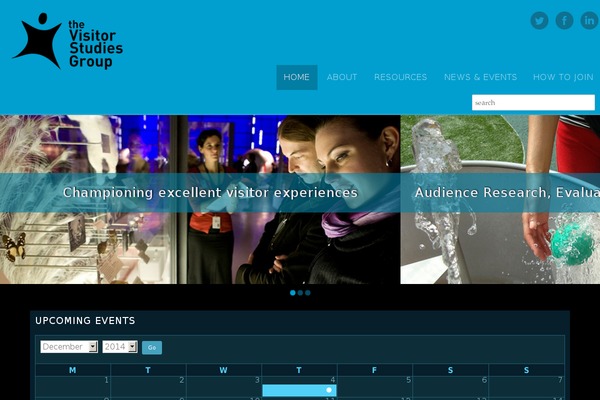Click the Championing excellent visitor experiences slide
The image size is (600, 400).
click(x=200, y=199)
